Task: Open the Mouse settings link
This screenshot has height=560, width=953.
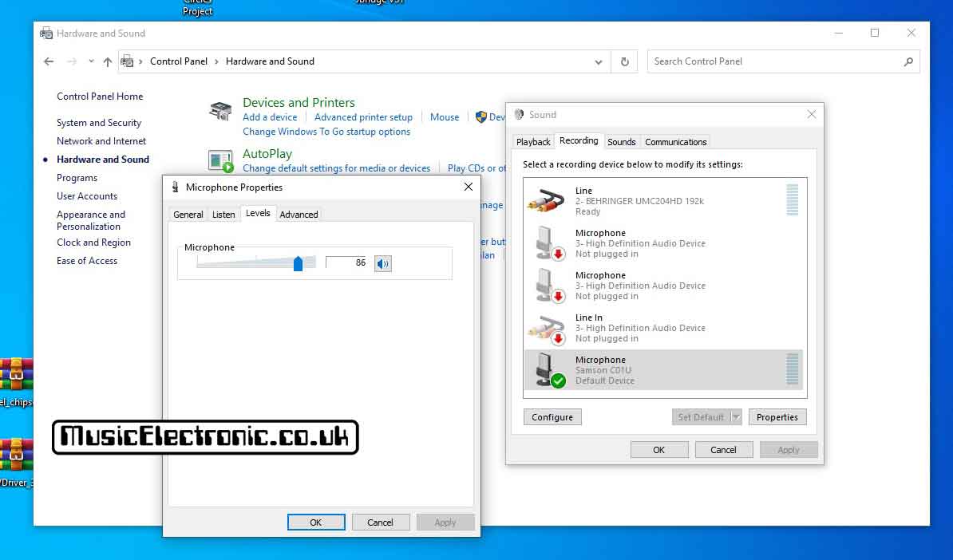Action: click(445, 117)
